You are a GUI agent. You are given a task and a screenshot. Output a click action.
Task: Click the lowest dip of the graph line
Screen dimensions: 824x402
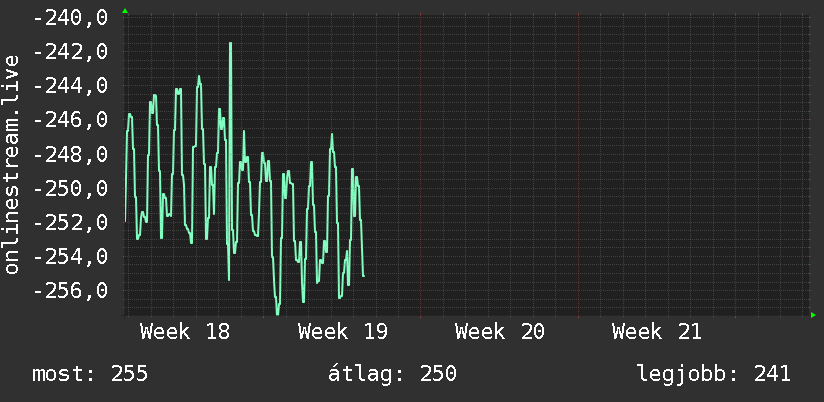(277, 312)
